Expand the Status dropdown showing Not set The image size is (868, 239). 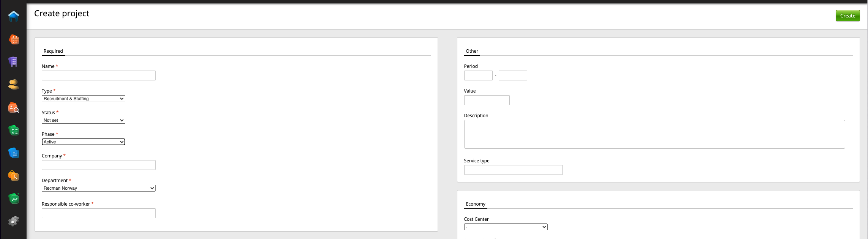pos(83,120)
